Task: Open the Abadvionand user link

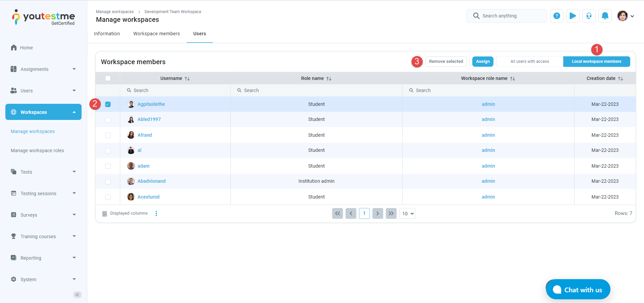Action: pyautogui.click(x=151, y=181)
